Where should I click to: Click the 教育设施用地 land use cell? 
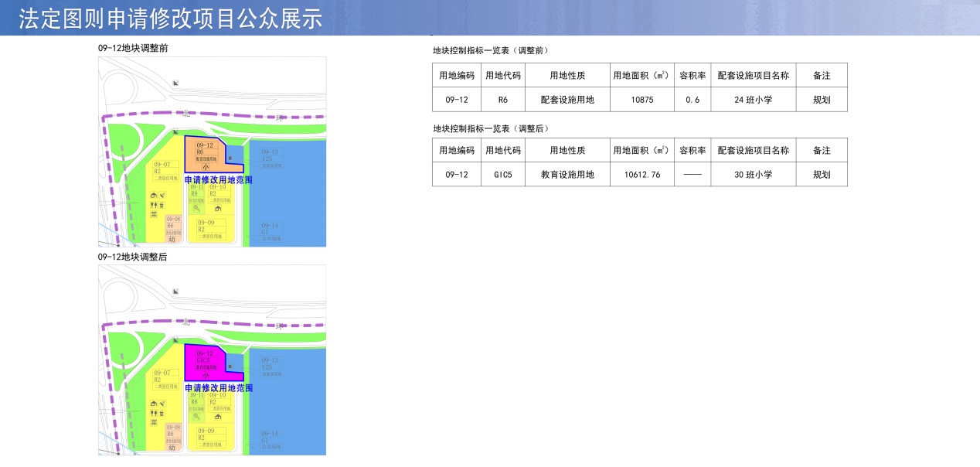(567, 175)
